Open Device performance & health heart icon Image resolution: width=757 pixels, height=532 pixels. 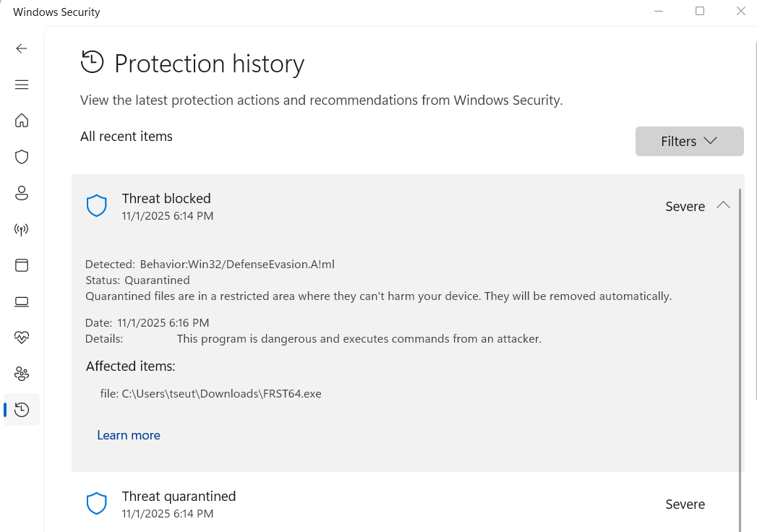[22, 337]
